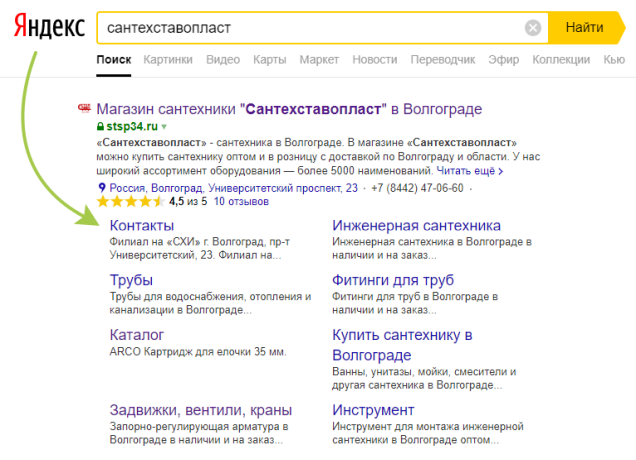Open the Инструмент sitelink

373,410
